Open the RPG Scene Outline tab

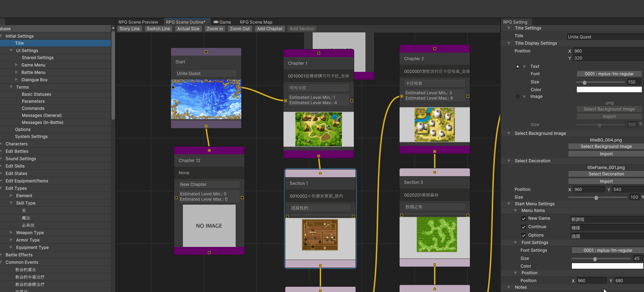coord(186,22)
